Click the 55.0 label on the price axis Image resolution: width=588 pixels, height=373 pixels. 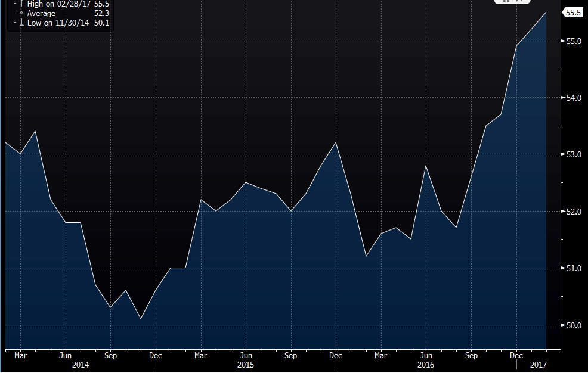(x=574, y=41)
